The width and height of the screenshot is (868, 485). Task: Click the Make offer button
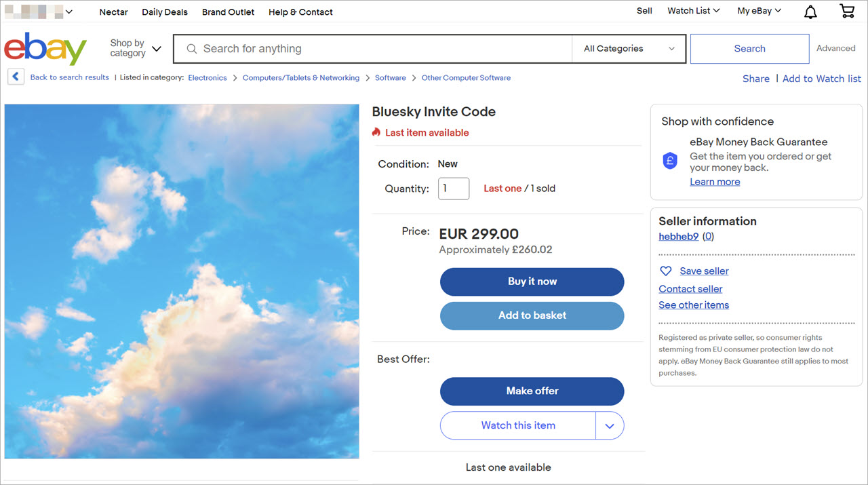532,391
